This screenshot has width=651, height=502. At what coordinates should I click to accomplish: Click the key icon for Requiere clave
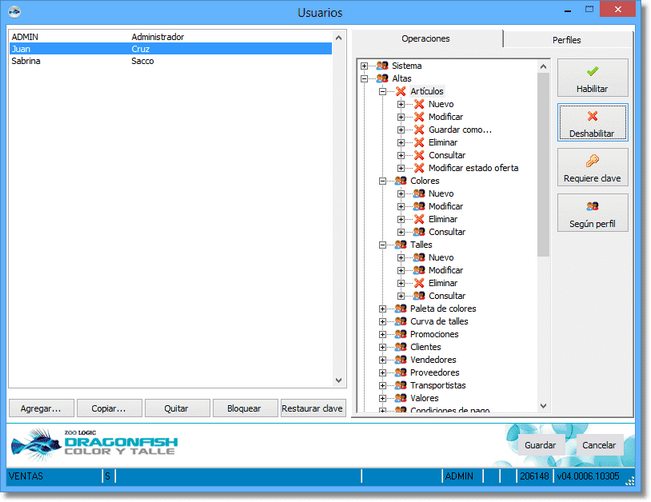click(592, 161)
